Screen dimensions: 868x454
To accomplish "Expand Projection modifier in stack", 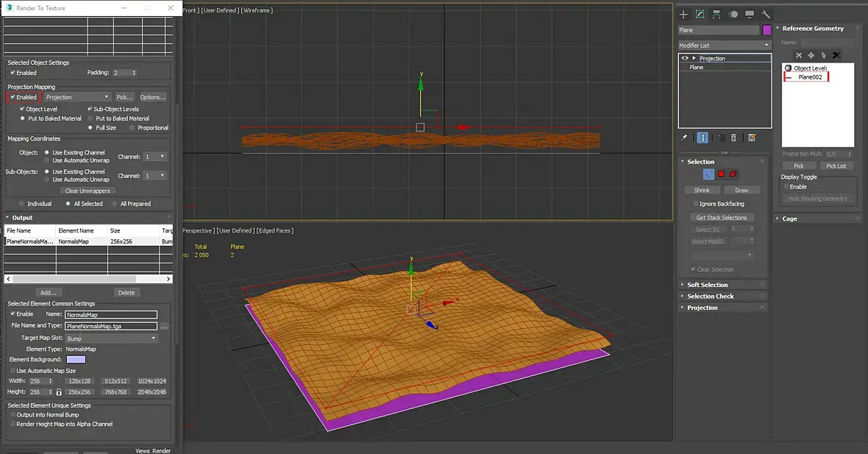I will [694, 58].
